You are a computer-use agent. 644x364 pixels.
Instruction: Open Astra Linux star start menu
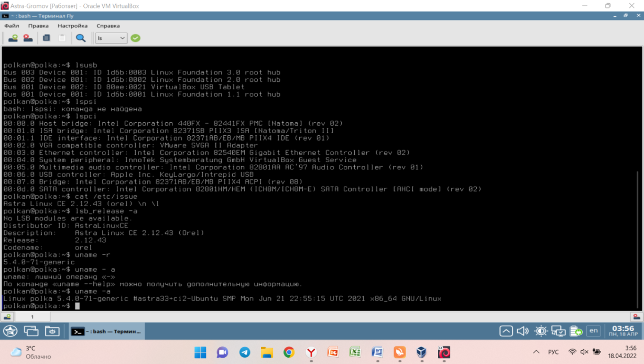[10, 331]
